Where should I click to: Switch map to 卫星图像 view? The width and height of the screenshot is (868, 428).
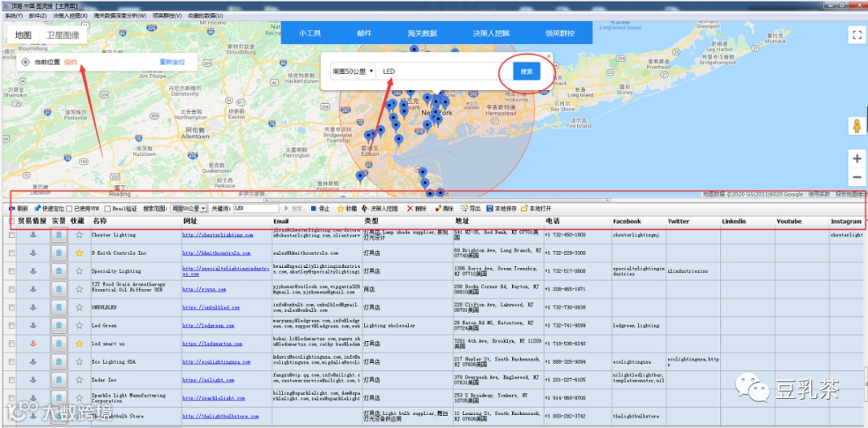[63, 35]
